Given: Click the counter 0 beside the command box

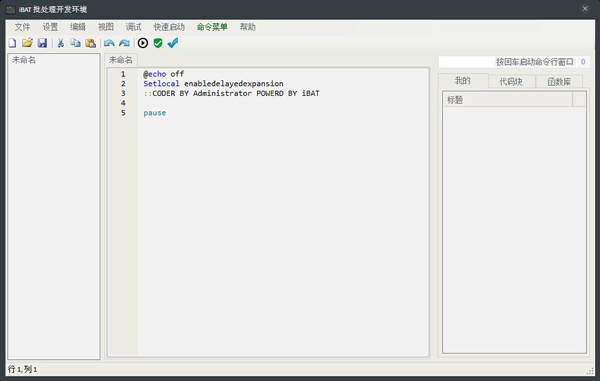Looking at the screenshot, I should pos(583,62).
